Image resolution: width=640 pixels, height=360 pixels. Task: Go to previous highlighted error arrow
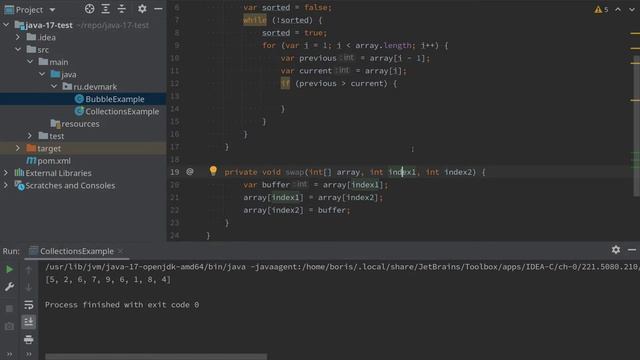(x=618, y=9)
